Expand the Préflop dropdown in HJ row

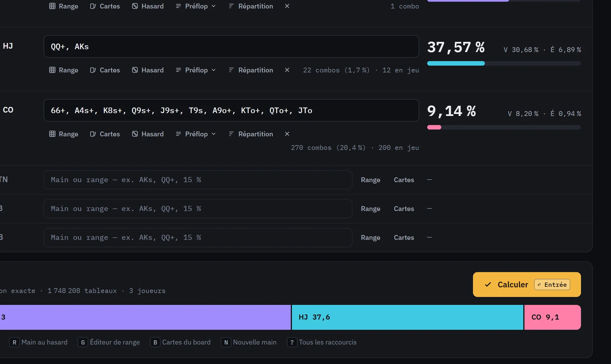pos(196,70)
